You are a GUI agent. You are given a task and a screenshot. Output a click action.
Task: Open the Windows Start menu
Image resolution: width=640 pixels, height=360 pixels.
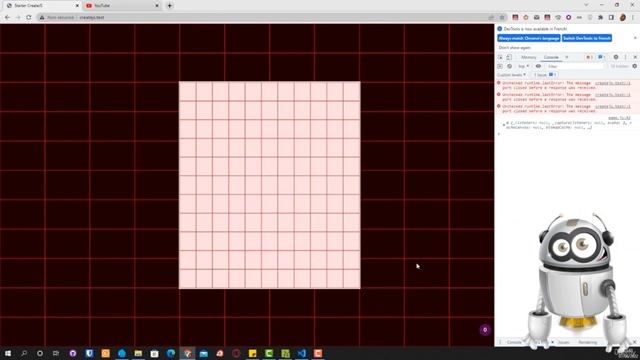point(8,353)
